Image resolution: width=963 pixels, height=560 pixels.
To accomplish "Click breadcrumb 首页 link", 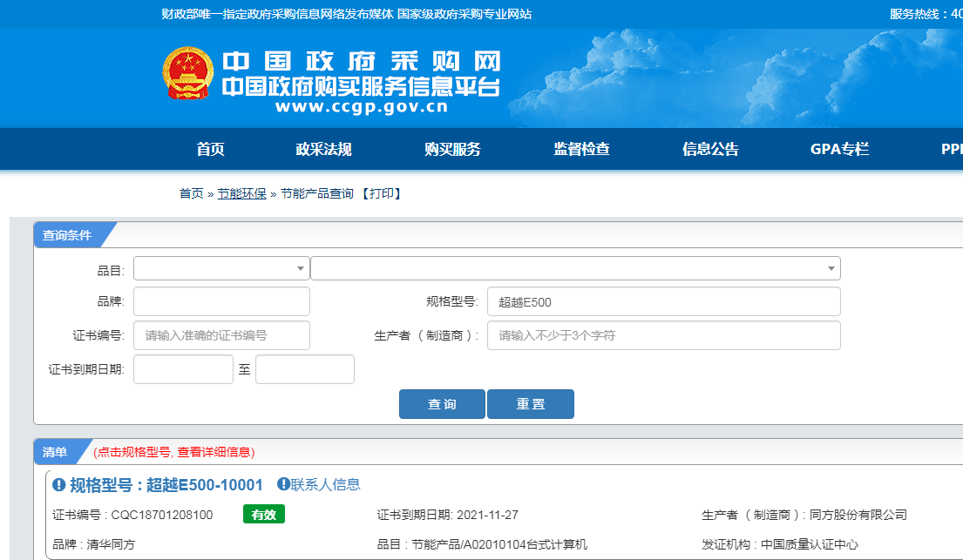I will (191, 193).
